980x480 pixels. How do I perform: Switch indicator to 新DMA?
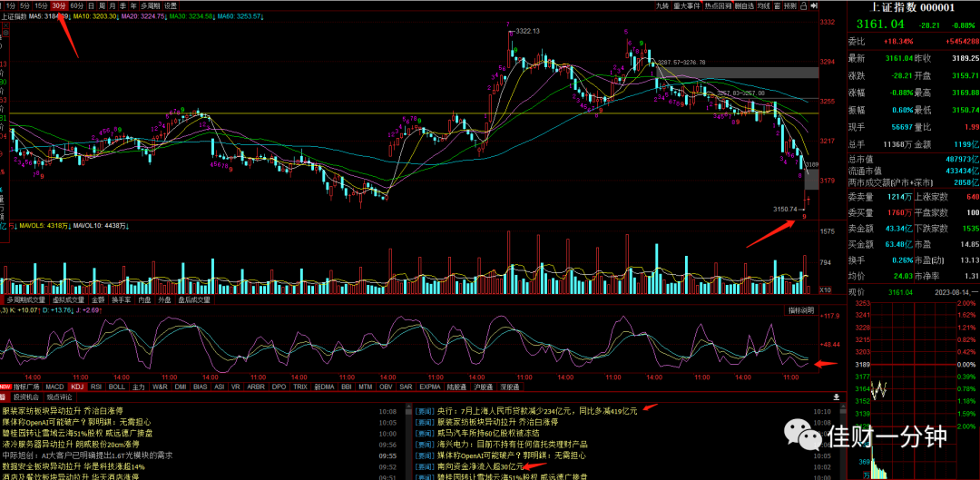pyautogui.click(x=324, y=387)
